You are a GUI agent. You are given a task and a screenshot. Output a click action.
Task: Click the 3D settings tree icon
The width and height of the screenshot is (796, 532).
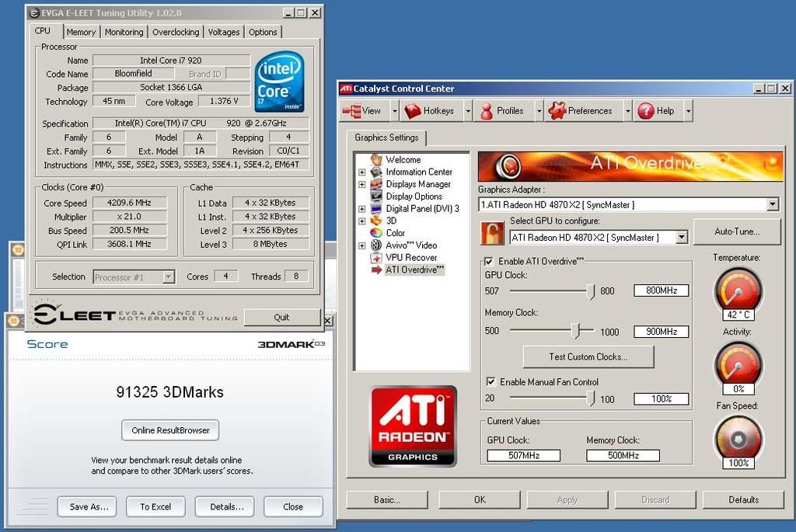(x=376, y=221)
